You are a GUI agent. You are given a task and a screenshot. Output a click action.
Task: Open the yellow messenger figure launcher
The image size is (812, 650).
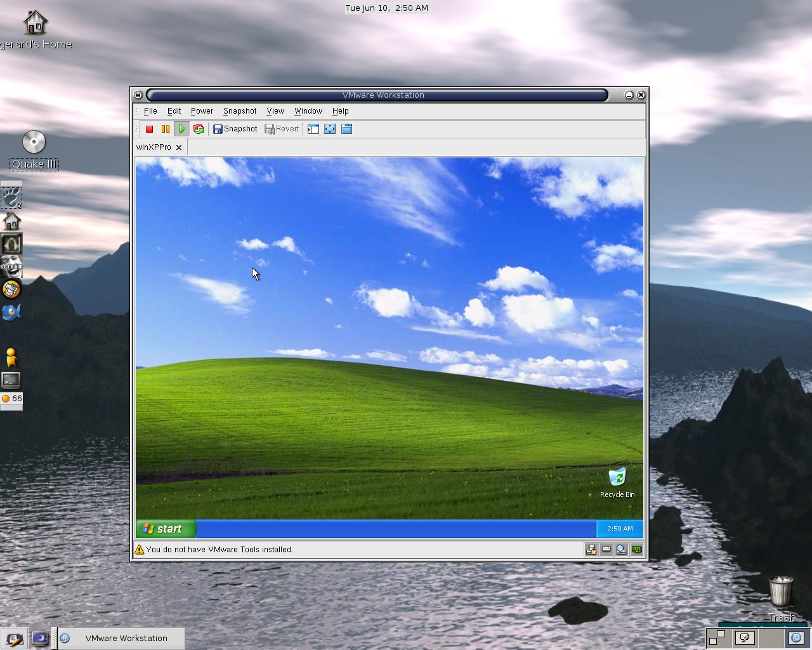(11, 357)
